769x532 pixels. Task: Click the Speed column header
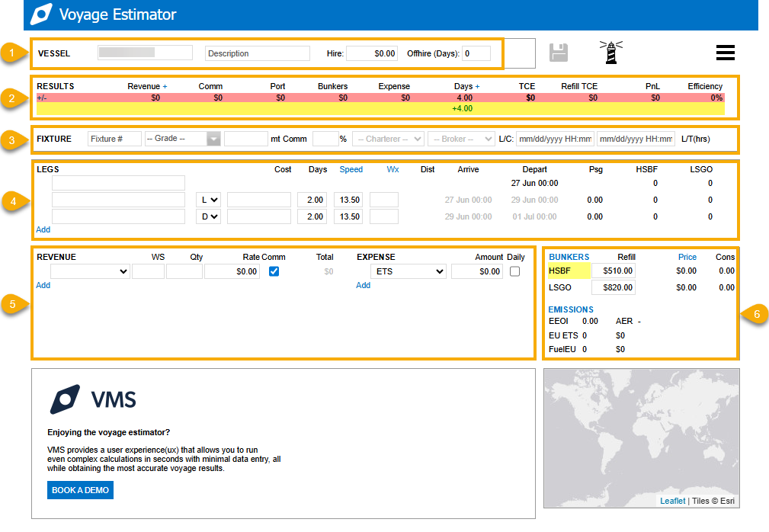[x=351, y=169]
